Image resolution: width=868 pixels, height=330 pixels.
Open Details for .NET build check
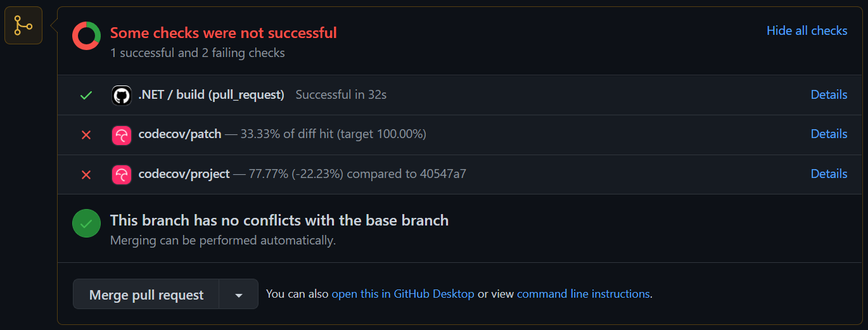tap(829, 94)
